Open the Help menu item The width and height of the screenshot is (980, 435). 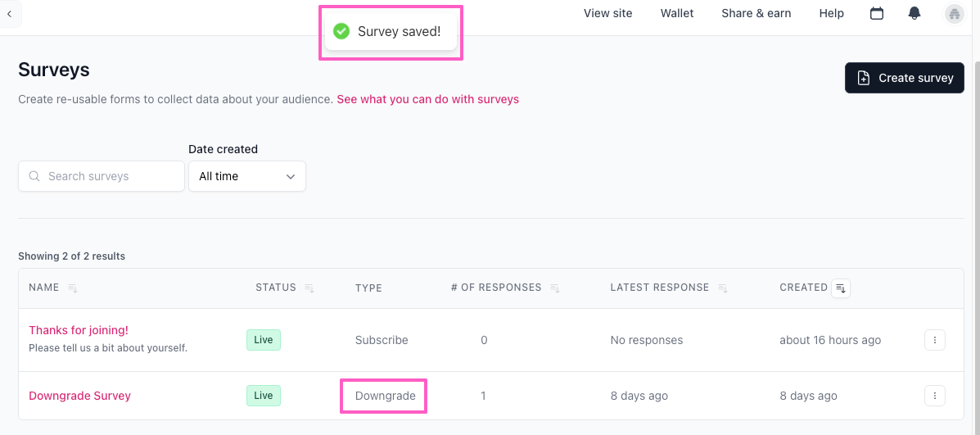tap(831, 13)
